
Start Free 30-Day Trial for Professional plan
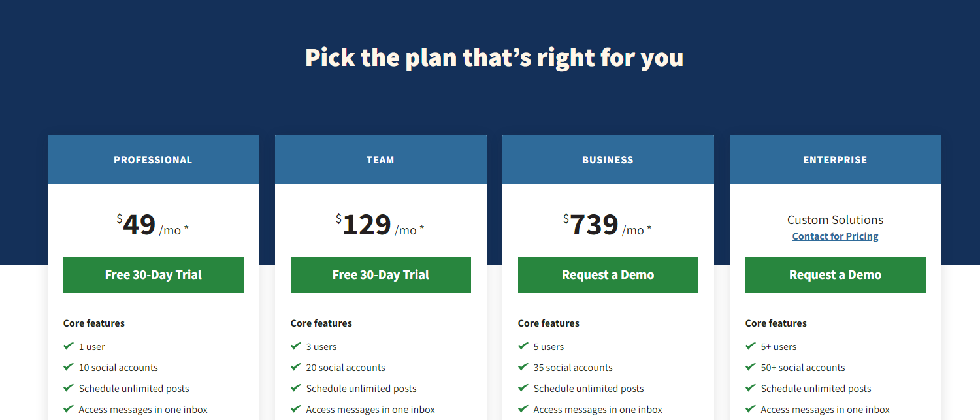point(154,275)
